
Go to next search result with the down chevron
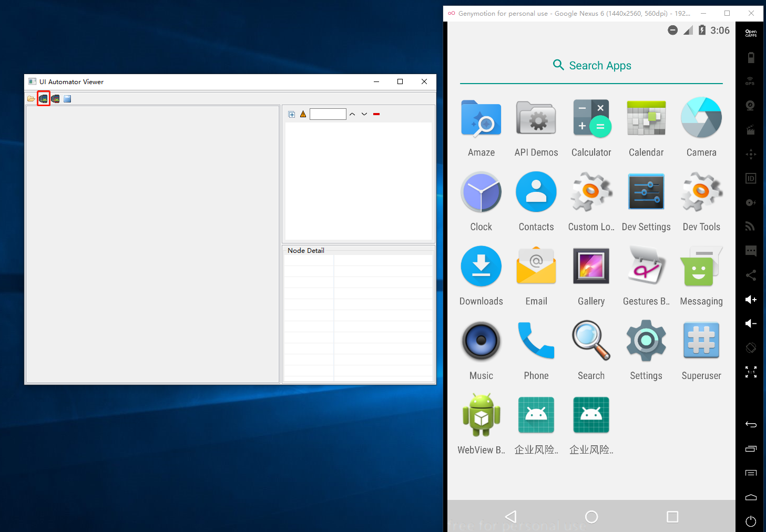coord(364,114)
